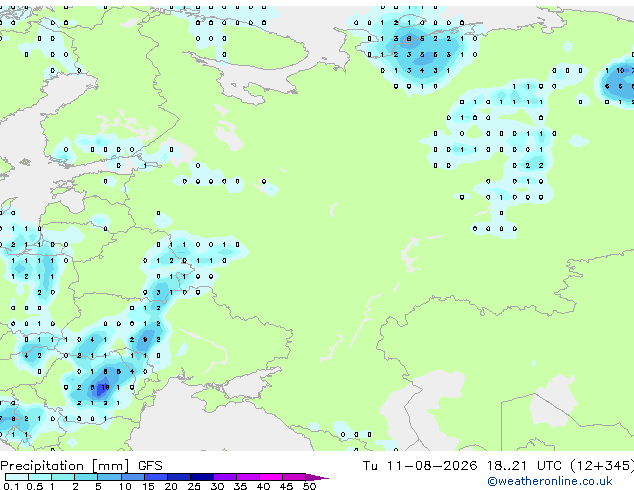Image resolution: width=634 pixels, height=490 pixels.
Task: Click the 20–25 mm legend color swatch
Action: point(178,477)
